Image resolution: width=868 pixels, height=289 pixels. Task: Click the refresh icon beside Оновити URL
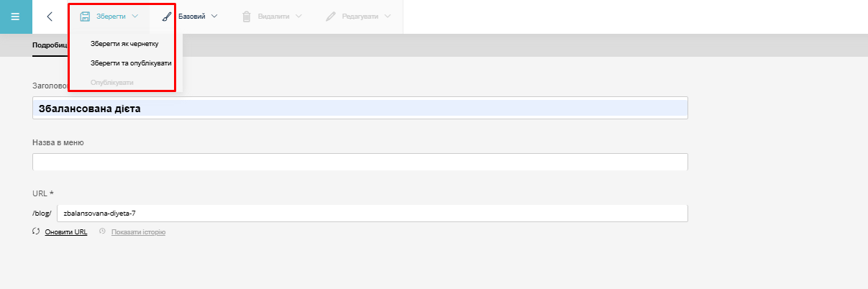coord(36,232)
